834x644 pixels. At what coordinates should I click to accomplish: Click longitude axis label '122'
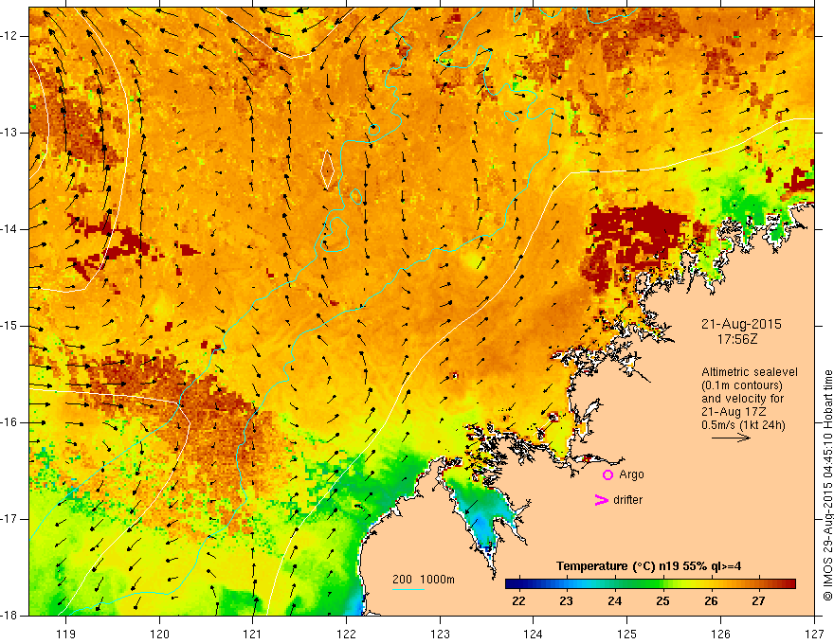pyautogui.click(x=346, y=634)
